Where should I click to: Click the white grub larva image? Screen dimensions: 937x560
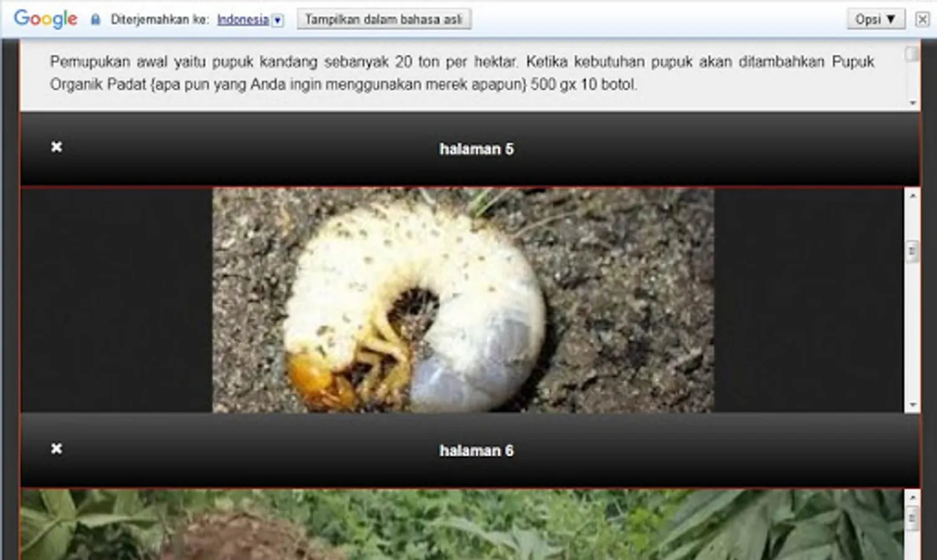463,300
